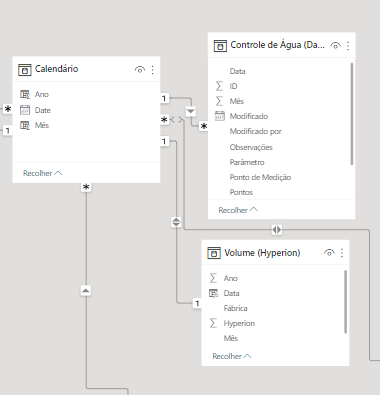Click upward filter arrow on relationship below Calendário
Image resolution: width=380 pixels, height=395 pixels.
(x=86, y=291)
